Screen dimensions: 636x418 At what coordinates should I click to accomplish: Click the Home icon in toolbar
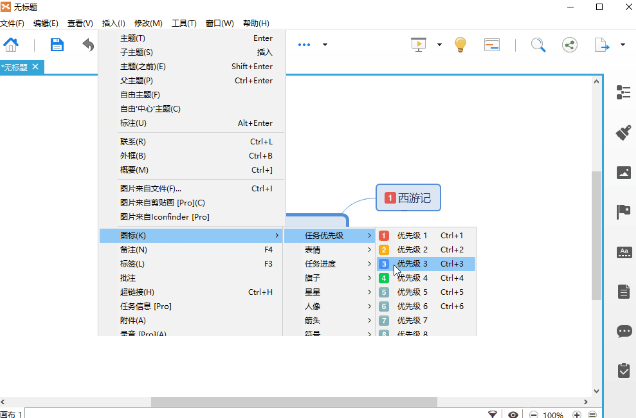click(x=11, y=44)
